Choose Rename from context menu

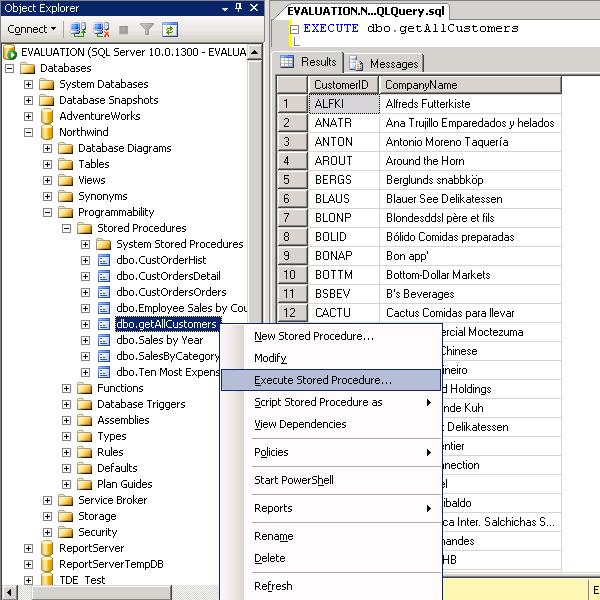pos(331,536)
